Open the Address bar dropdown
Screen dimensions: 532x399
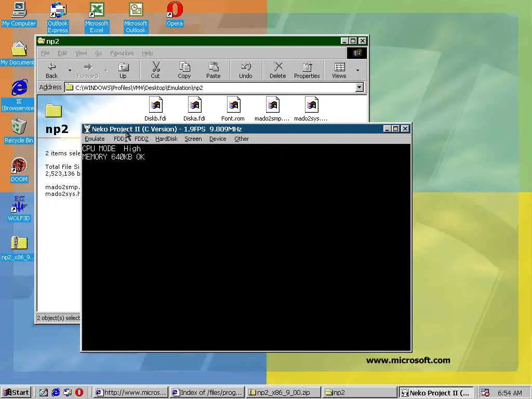click(360, 87)
